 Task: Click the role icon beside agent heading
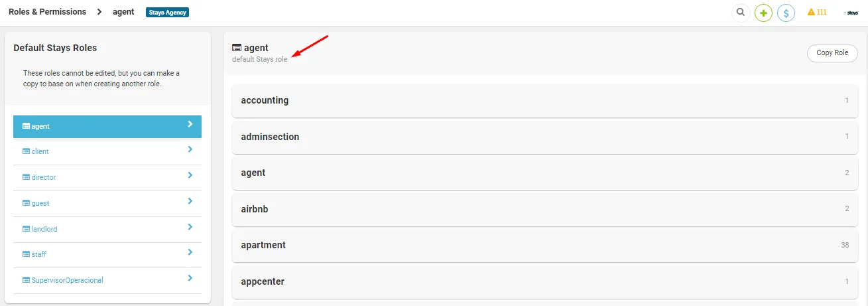(x=237, y=48)
